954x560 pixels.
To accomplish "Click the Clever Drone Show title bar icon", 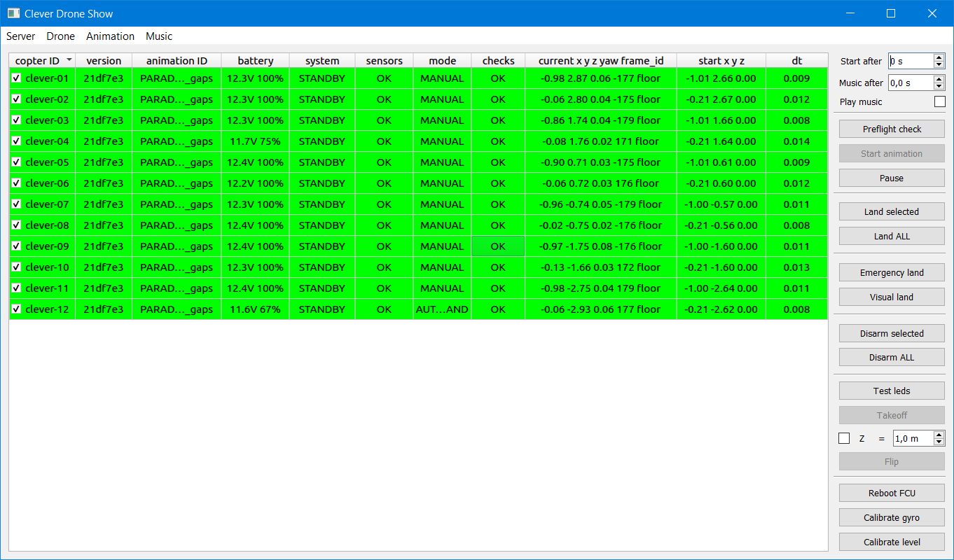I will [13, 13].
